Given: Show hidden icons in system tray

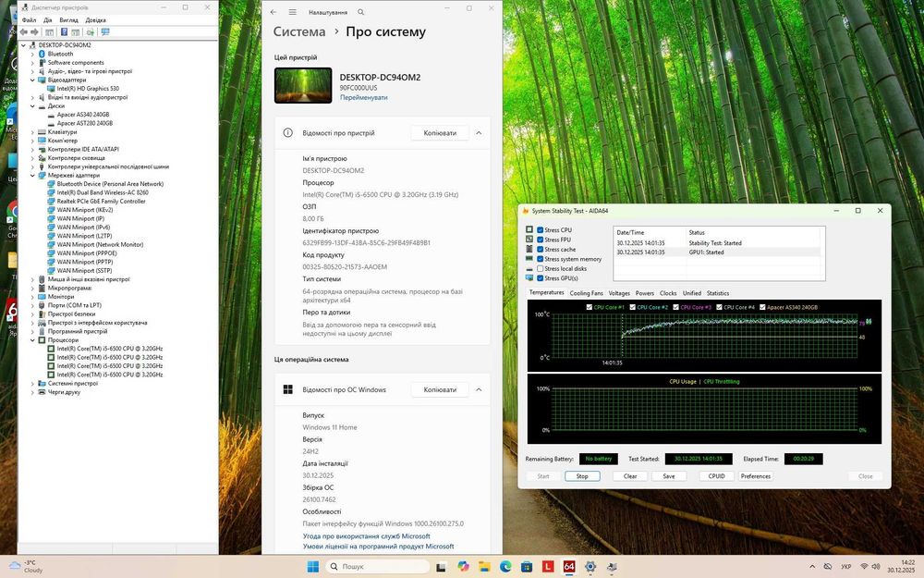Looking at the screenshot, I should pos(812,566).
